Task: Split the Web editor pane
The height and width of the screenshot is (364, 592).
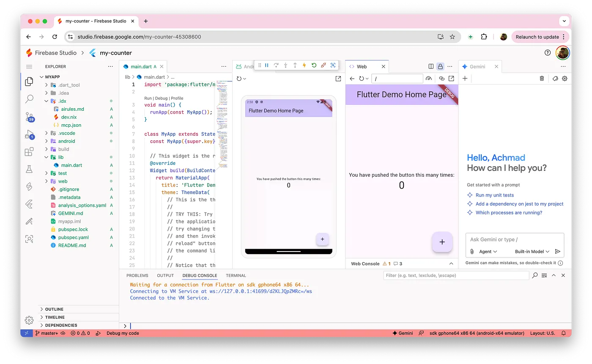Action: tap(431, 66)
